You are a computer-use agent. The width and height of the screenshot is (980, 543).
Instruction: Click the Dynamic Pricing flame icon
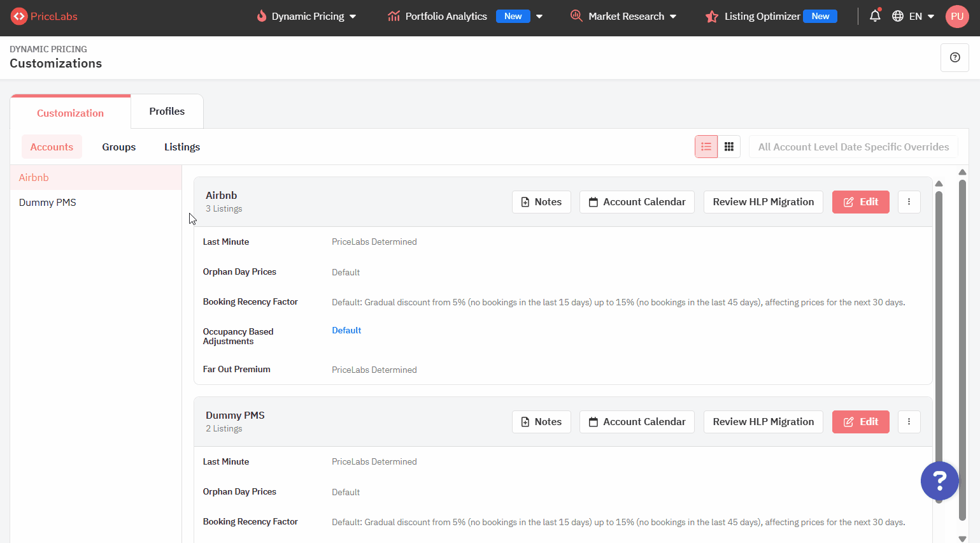tap(261, 16)
